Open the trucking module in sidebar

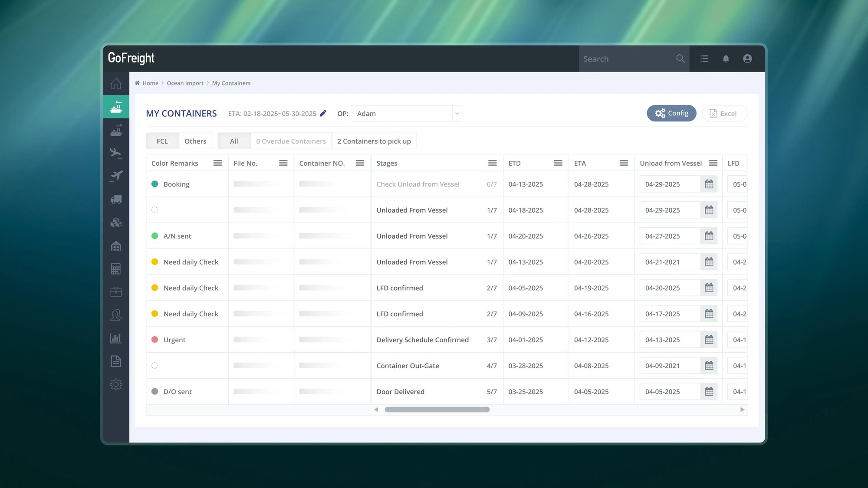click(116, 200)
